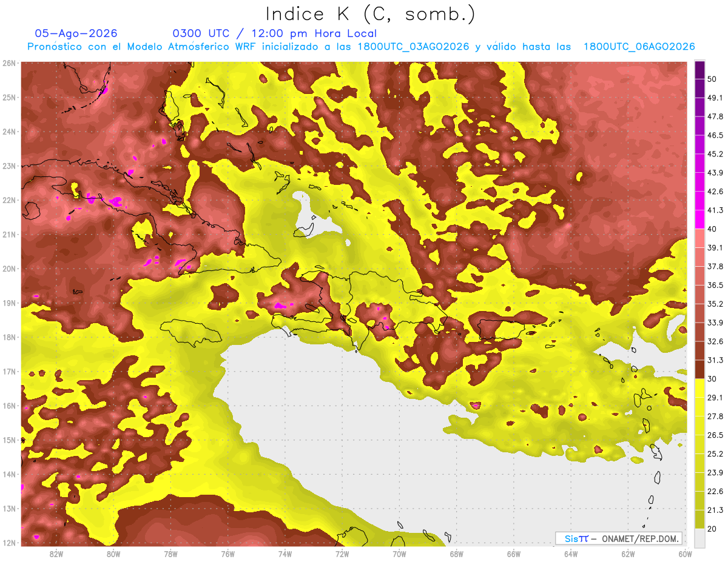Click the 'Indice K (C, somb.)' map title

coord(370,14)
